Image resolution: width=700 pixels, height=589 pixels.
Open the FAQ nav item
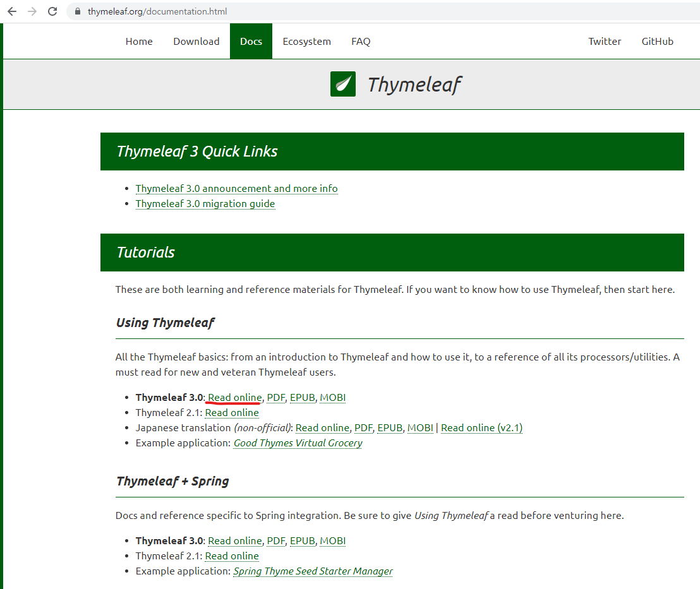click(x=361, y=42)
